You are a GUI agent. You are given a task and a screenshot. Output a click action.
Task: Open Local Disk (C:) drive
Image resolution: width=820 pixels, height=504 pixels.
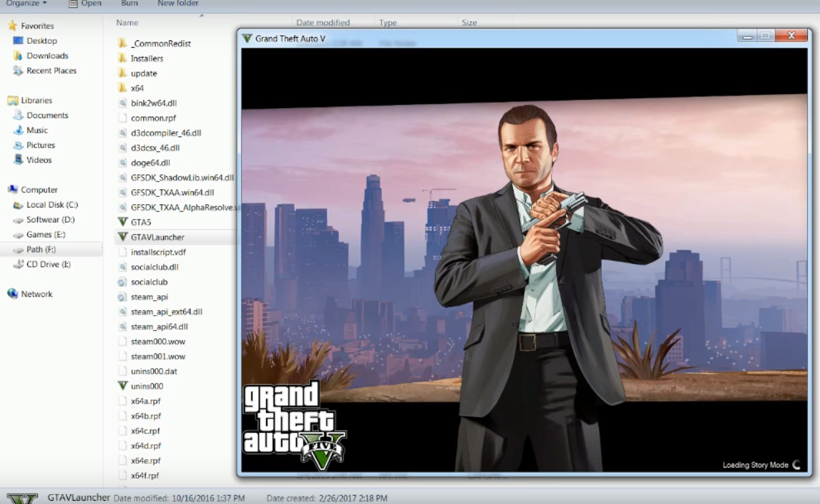click(52, 205)
